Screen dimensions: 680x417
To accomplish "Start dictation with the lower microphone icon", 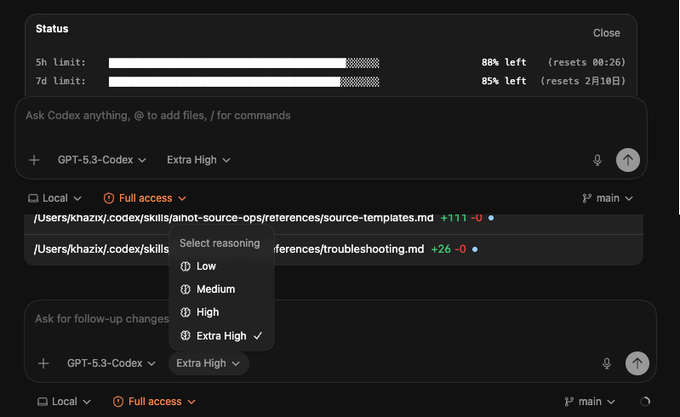I will click(607, 364).
